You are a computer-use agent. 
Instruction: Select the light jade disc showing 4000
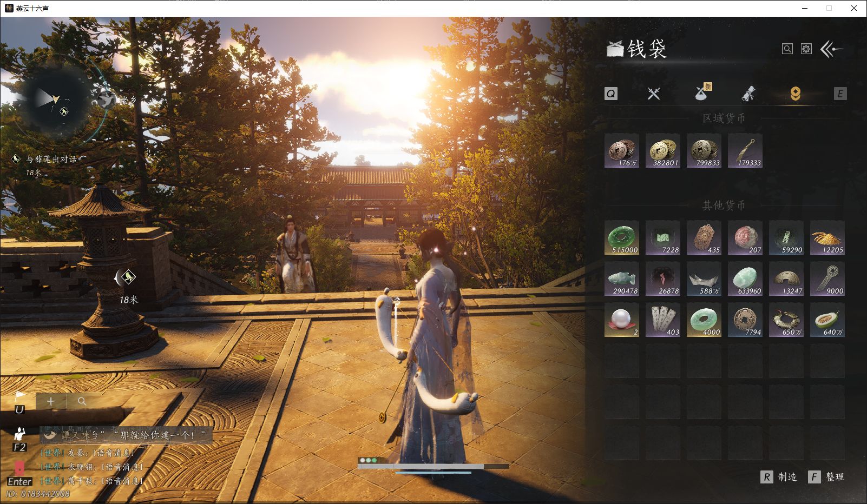point(704,320)
